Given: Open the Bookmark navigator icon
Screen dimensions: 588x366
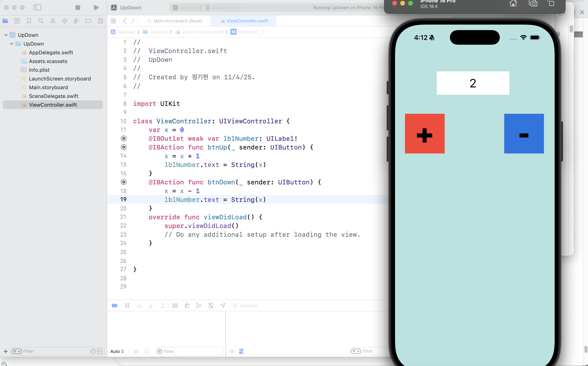Looking at the screenshot, I should (x=29, y=21).
